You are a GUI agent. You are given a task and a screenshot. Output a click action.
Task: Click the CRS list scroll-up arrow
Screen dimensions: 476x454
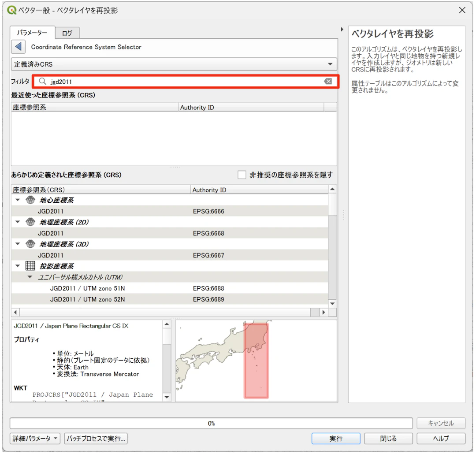pos(332,189)
